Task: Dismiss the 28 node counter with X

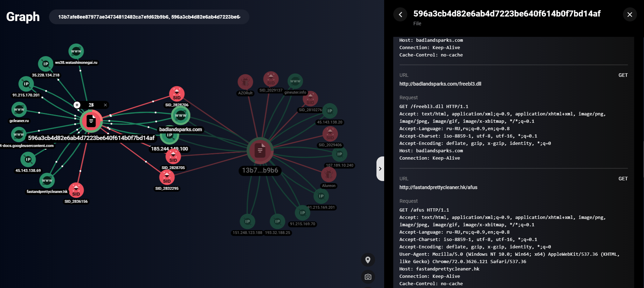Action: 105,105
